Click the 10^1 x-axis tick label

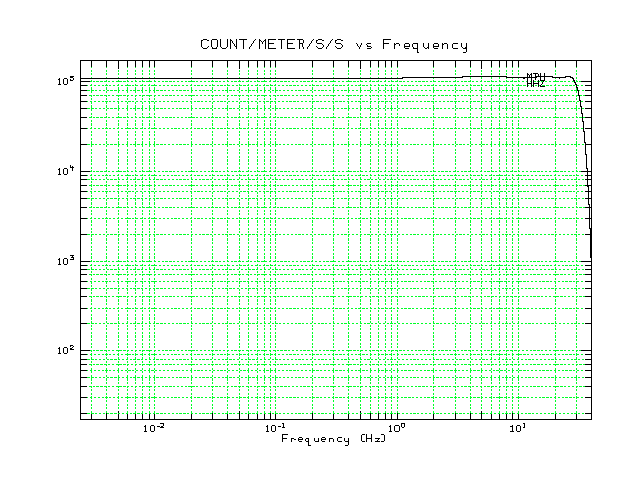tap(518, 428)
